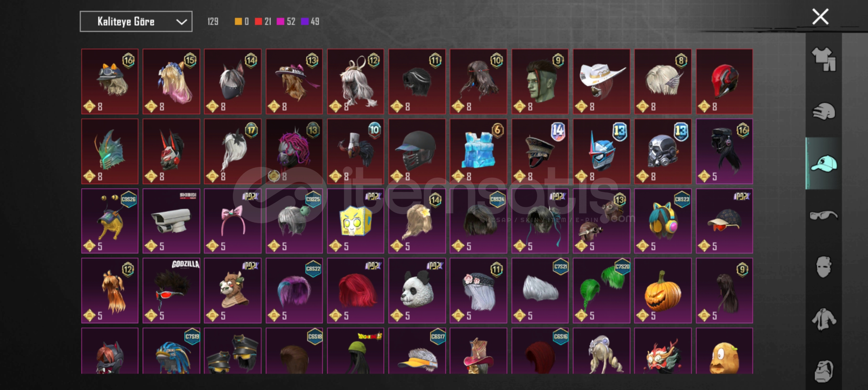This screenshot has height=390, width=868.
Task: Select the jacket category icon
Action: pyautogui.click(x=824, y=319)
